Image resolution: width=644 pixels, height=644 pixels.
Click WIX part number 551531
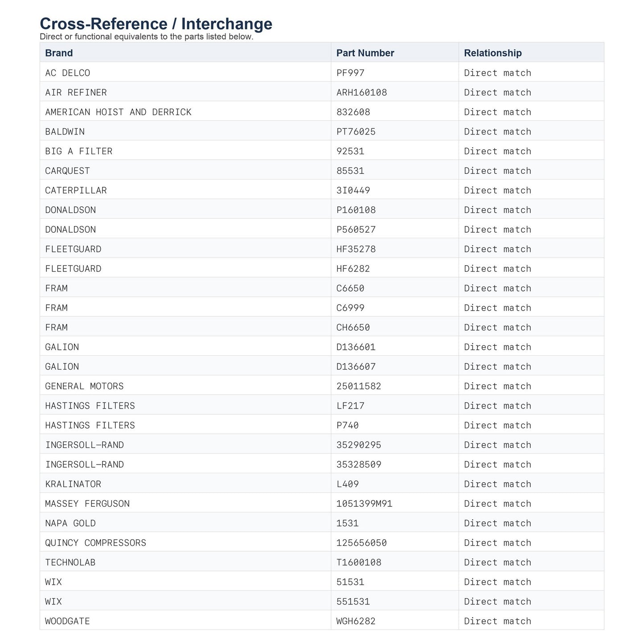tap(353, 603)
